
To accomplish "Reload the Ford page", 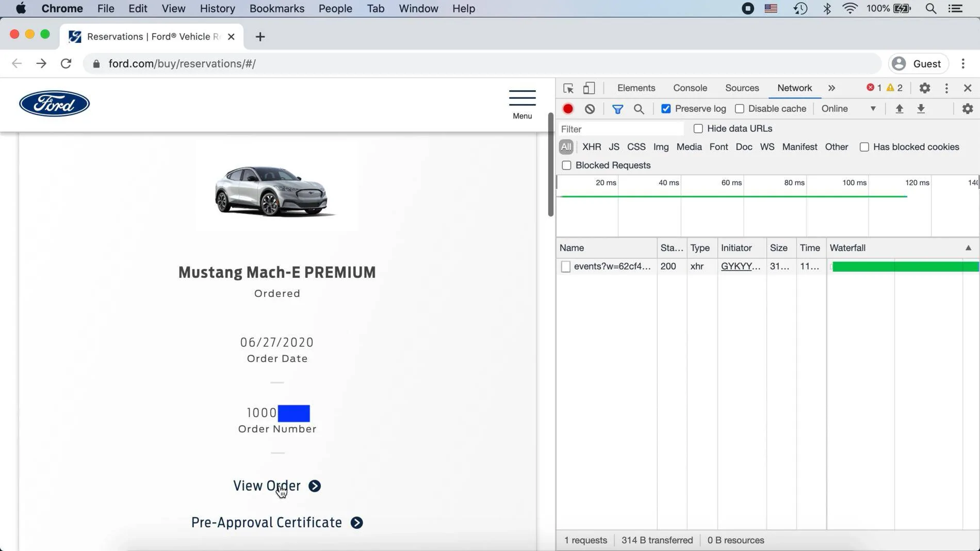I will pos(66,64).
